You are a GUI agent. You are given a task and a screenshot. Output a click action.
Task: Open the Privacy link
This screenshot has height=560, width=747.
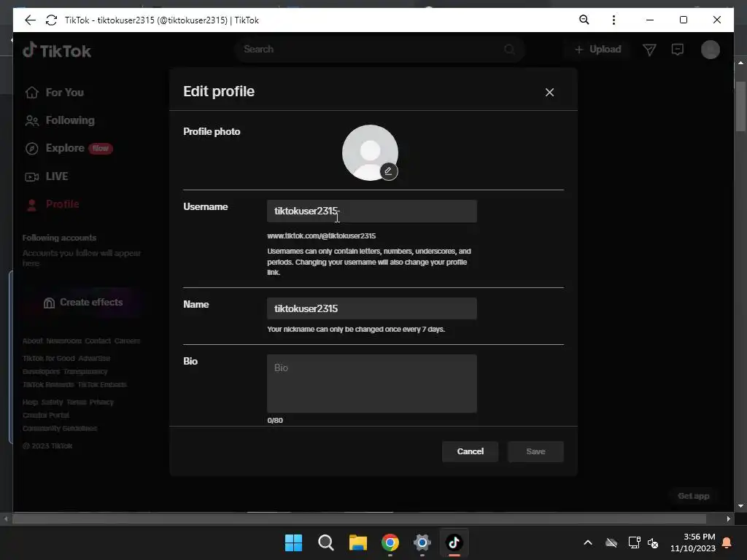(101, 402)
